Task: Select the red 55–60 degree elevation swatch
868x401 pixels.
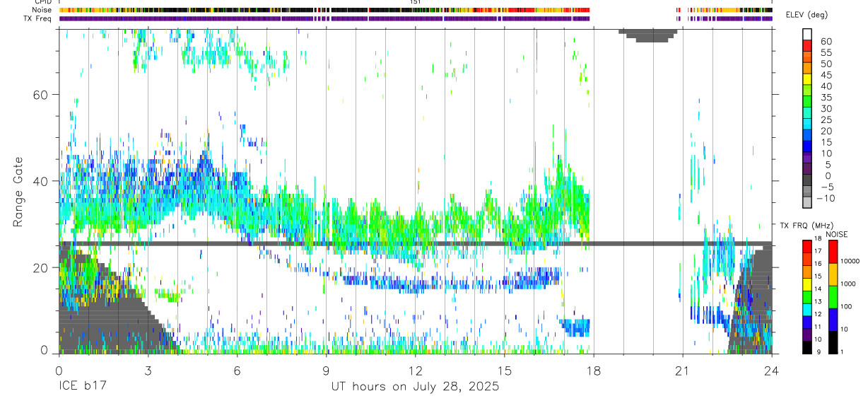Action: pos(807,46)
